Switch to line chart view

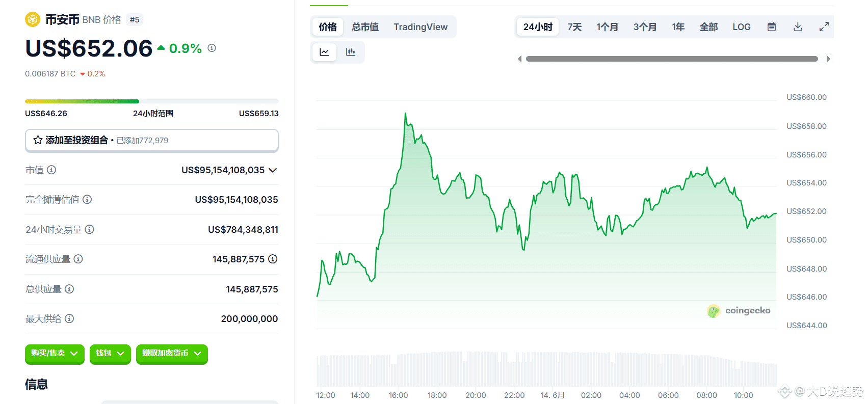pyautogui.click(x=324, y=52)
